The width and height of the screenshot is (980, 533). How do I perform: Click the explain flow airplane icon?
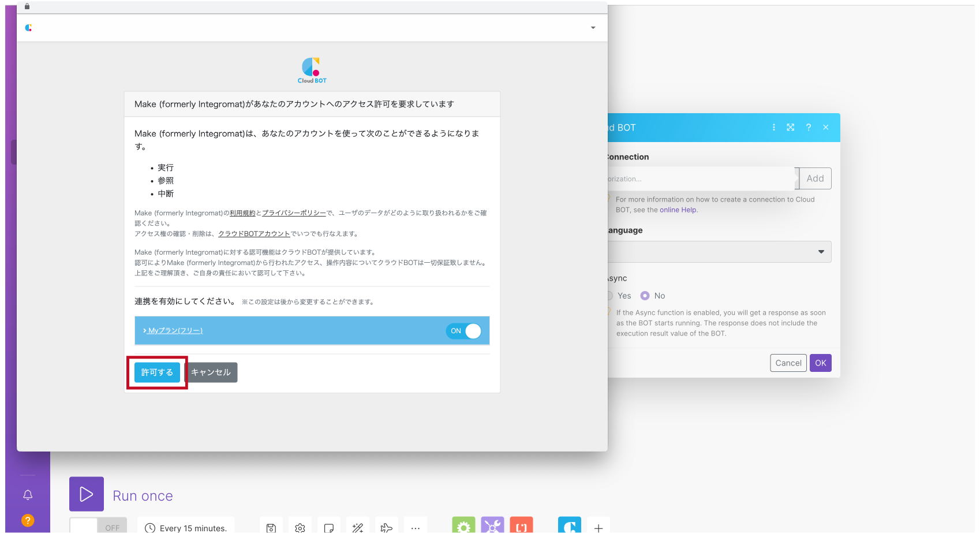(387, 527)
